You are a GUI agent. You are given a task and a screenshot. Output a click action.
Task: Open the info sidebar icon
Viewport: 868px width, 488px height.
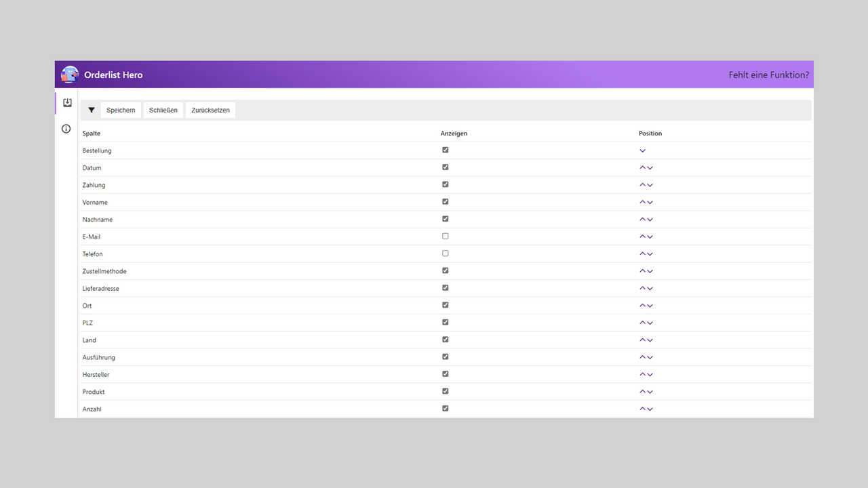[x=66, y=129]
